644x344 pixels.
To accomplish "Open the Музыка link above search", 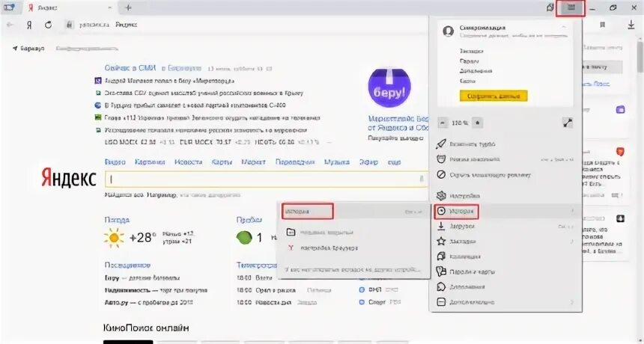I will point(337,162).
